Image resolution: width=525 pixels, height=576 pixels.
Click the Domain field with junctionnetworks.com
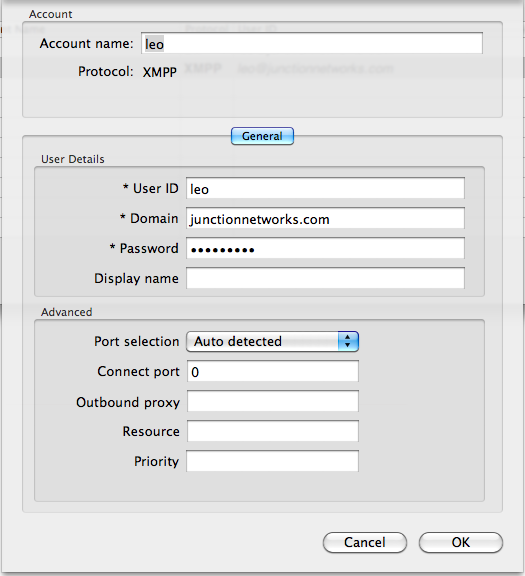[325, 219]
